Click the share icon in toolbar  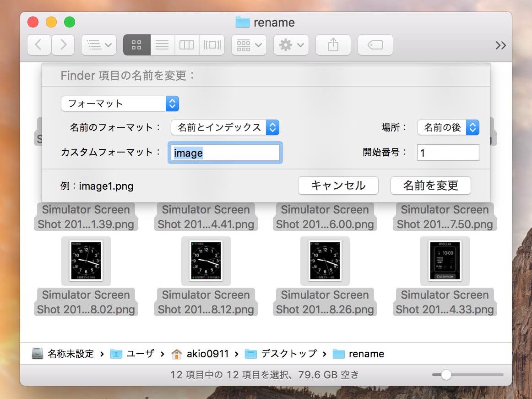pyautogui.click(x=333, y=45)
